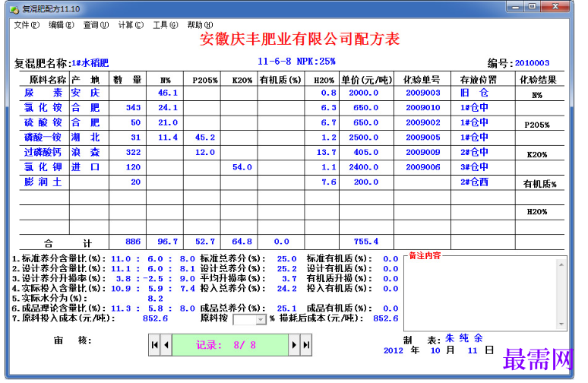Viewport: 588px width, 383px height.
Task: Click P2O5% value 45.2
Action: click(x=205, y=138)
